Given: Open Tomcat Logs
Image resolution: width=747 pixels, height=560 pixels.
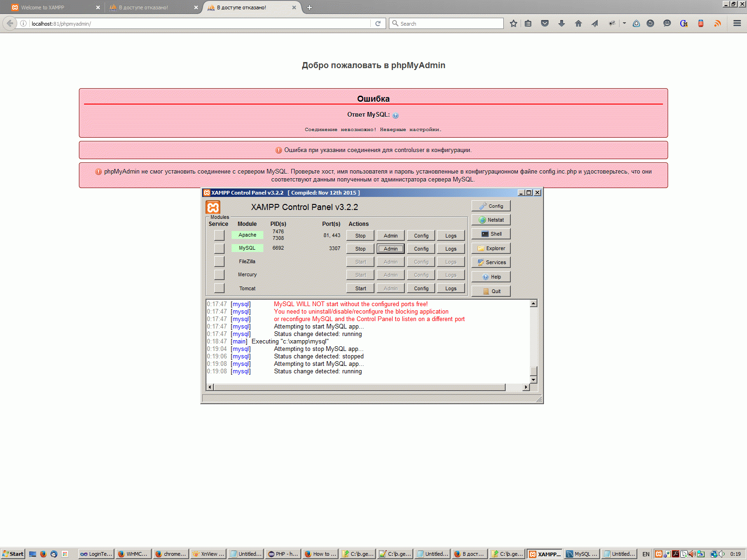Looking at the screenshot, I should (451, 288).
